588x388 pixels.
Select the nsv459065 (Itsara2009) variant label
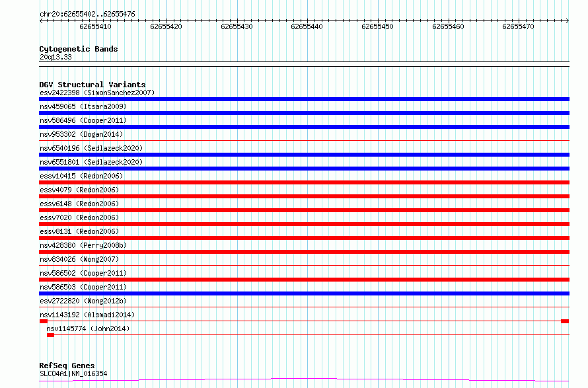83,106
